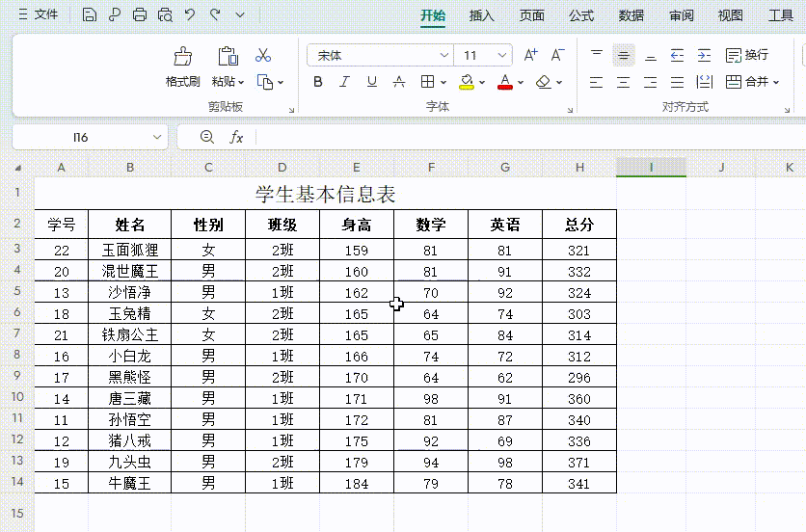Align text to vertical middle
The height and width of the screenshot is (532, 806).
click(624, 55)
